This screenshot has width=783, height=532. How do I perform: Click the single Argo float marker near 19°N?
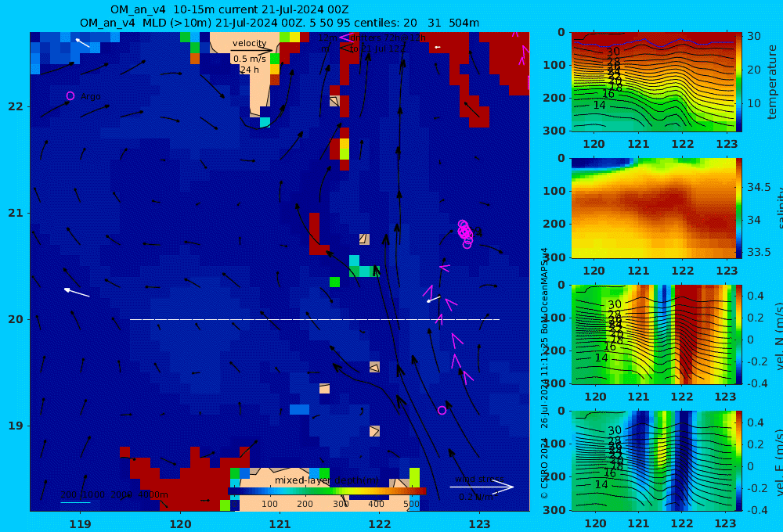(x=442, y=410)
